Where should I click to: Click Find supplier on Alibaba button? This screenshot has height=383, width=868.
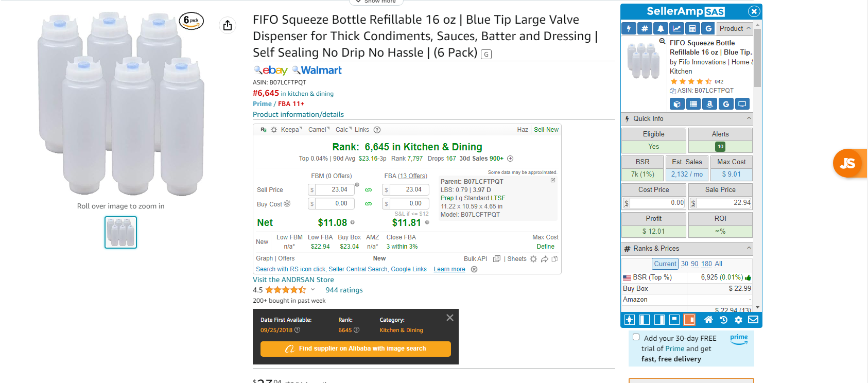point(356,349)
